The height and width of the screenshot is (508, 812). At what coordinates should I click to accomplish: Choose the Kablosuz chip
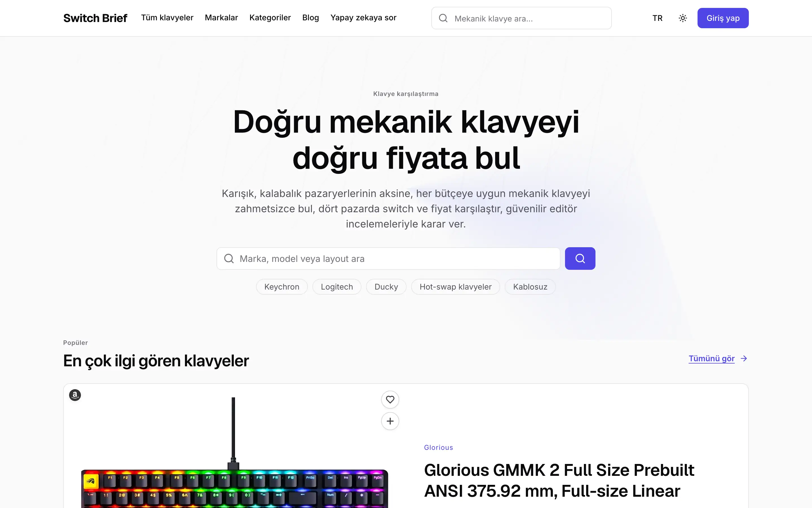pos(530,286)
